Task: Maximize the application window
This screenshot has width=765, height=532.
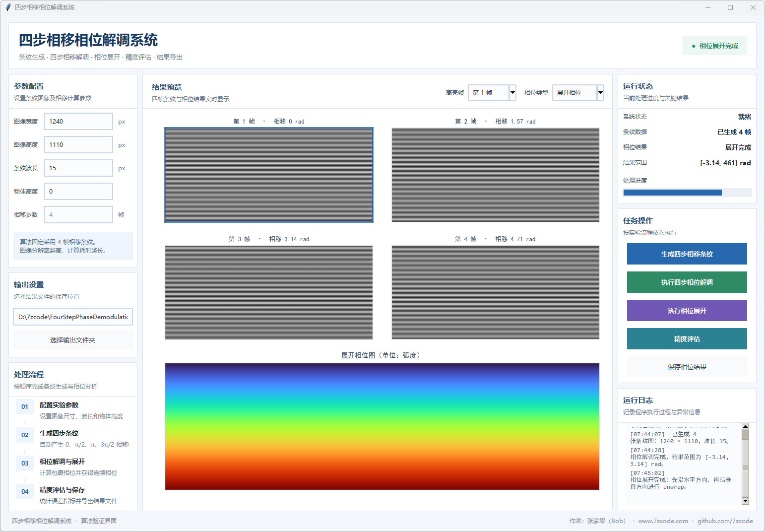Action: [730, 7]
